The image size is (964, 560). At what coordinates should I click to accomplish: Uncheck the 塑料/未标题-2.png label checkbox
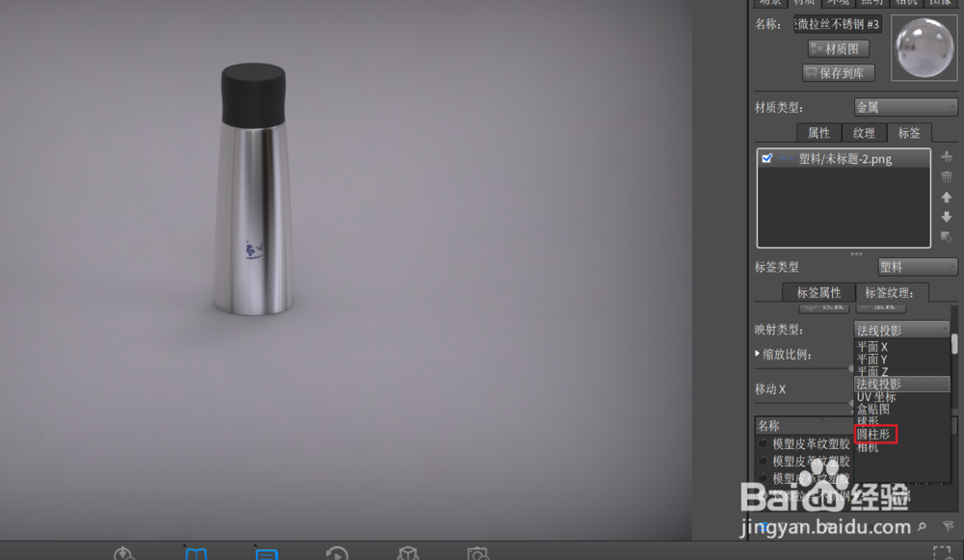(766, 159)
